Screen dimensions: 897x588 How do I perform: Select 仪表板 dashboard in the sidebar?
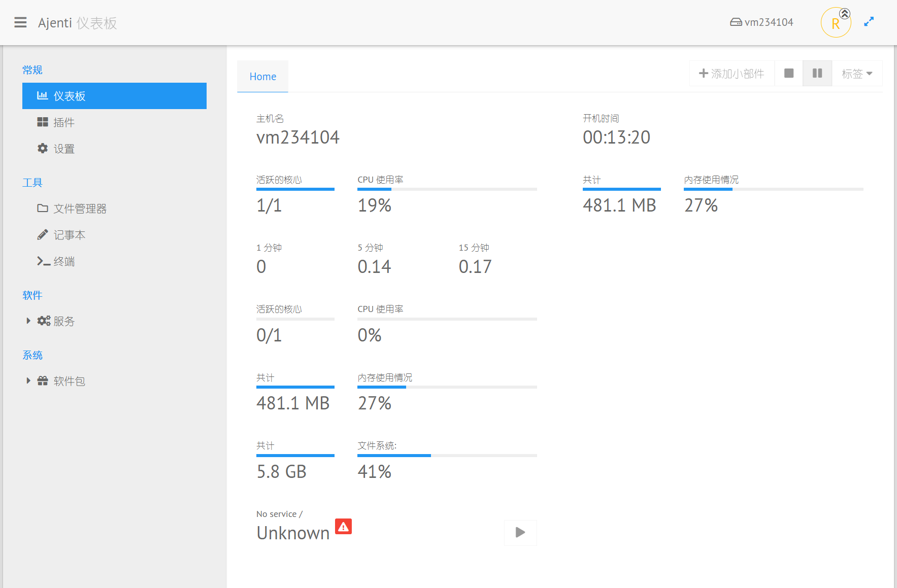[x=114, y=96]
